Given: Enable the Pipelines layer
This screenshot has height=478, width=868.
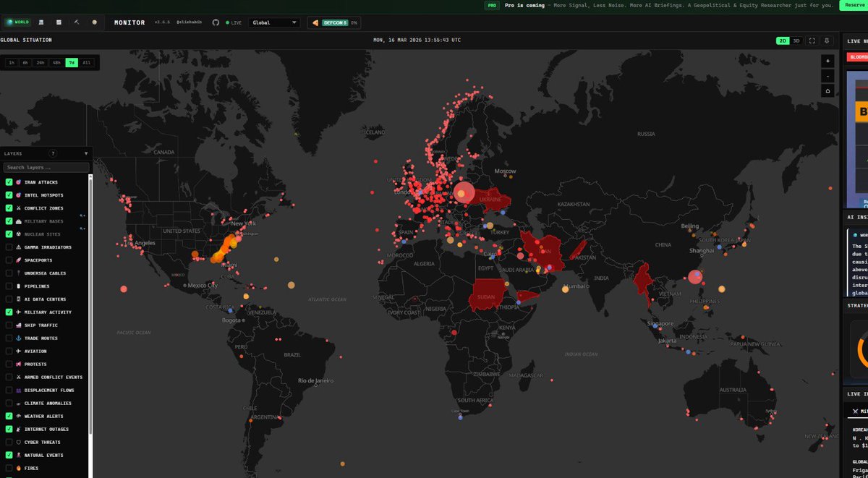Looking at the screenshot, I should (x=9, y=286).
